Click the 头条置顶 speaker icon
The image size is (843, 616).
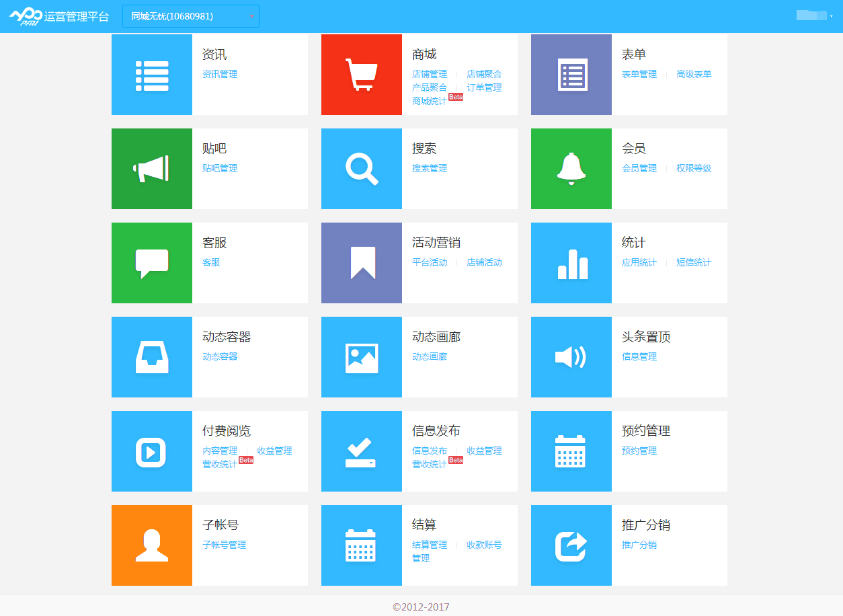(x=571, y=356)
